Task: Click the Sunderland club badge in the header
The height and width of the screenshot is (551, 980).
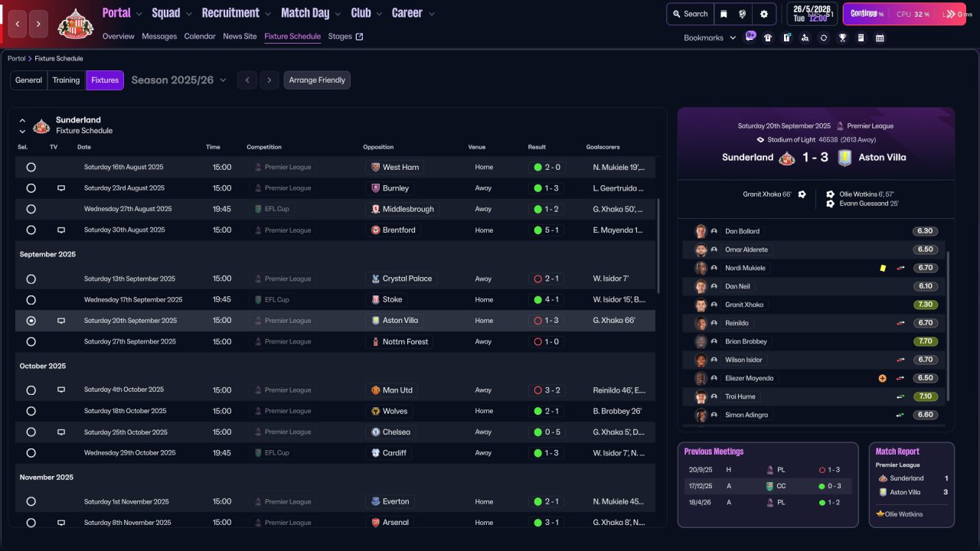Action: coord(76,24)
